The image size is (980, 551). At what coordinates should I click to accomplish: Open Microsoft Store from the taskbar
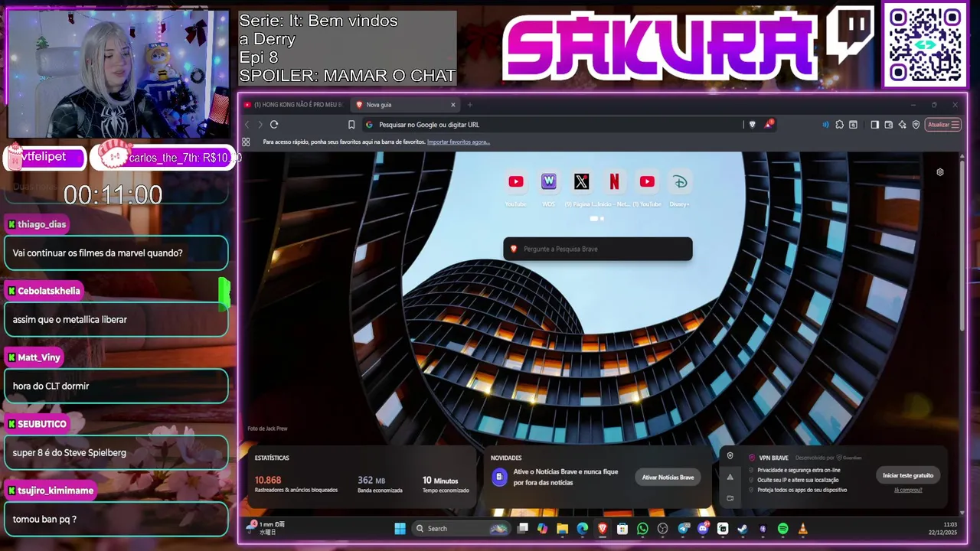click(622, 529)
